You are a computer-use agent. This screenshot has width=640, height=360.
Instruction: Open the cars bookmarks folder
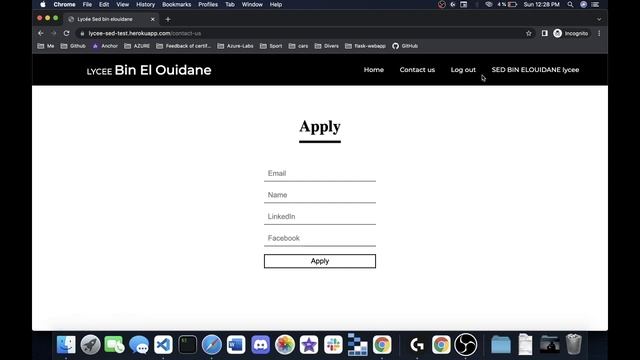coord(298,46)
